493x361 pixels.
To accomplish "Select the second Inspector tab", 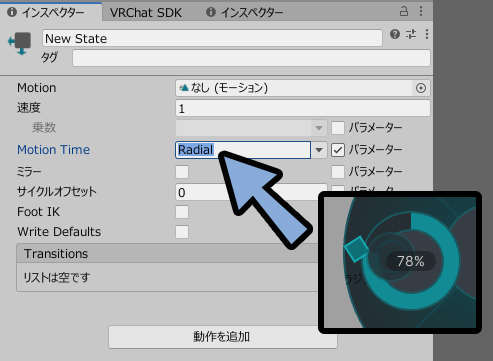I will point(245,13).
